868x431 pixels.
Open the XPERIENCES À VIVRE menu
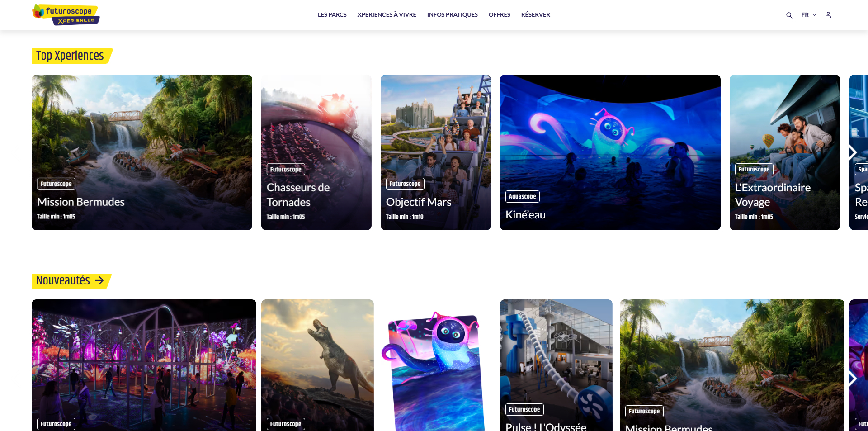(387, 15)
